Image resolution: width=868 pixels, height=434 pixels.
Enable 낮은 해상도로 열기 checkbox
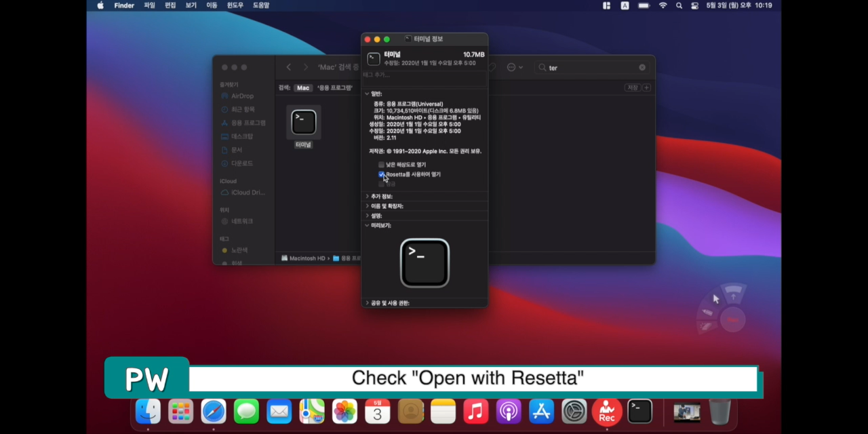point(382,164)
